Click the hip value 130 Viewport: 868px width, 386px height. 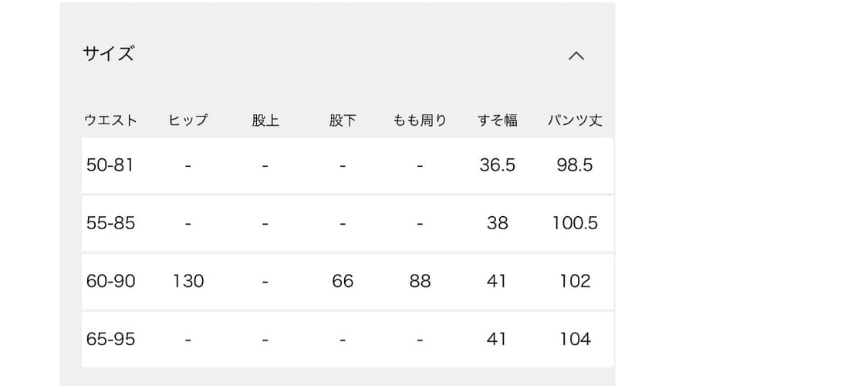188,281
